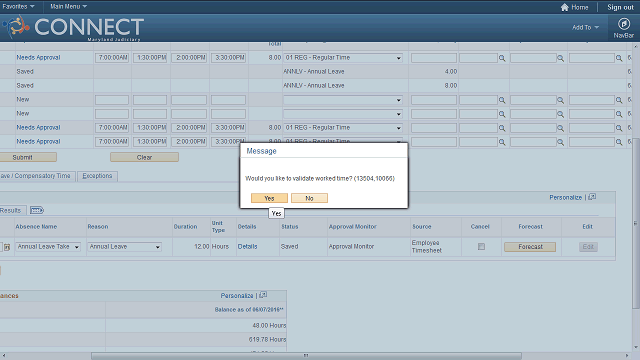Screen dimensions: 640x360
Task: Click the Approval Monitor column header
Action: (x=353, y=227)
